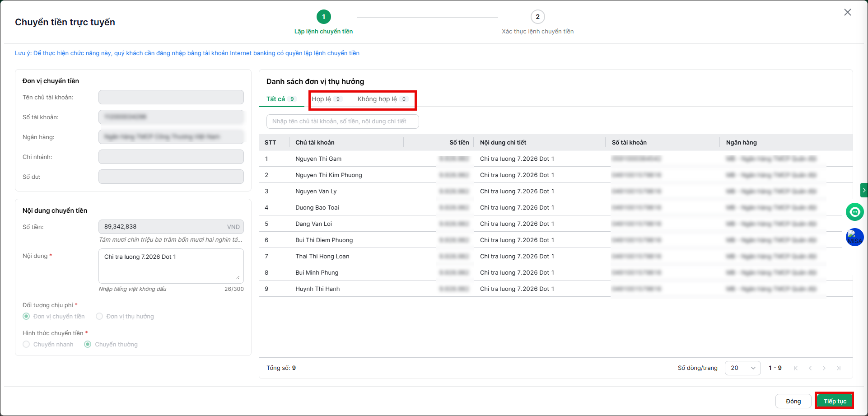Expand the green side panel arrow
Screen dimensions: 868x416
[x=864, y=190]
